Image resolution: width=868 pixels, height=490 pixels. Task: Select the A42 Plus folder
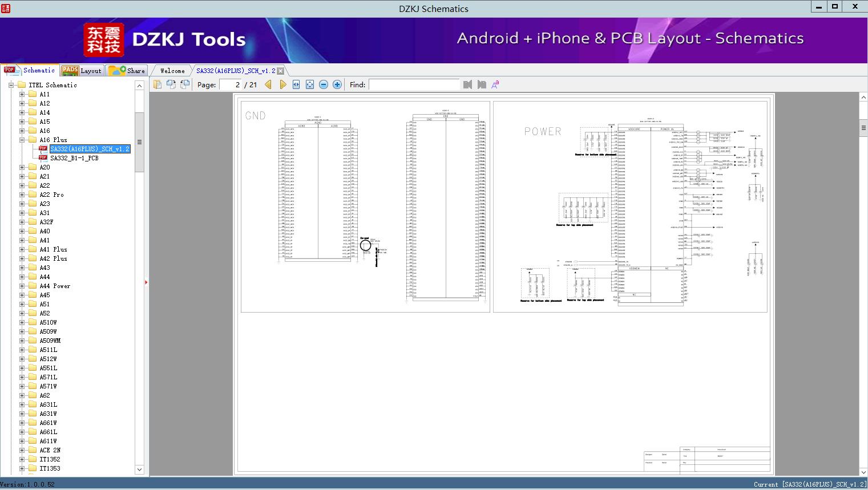click(53, 258)
